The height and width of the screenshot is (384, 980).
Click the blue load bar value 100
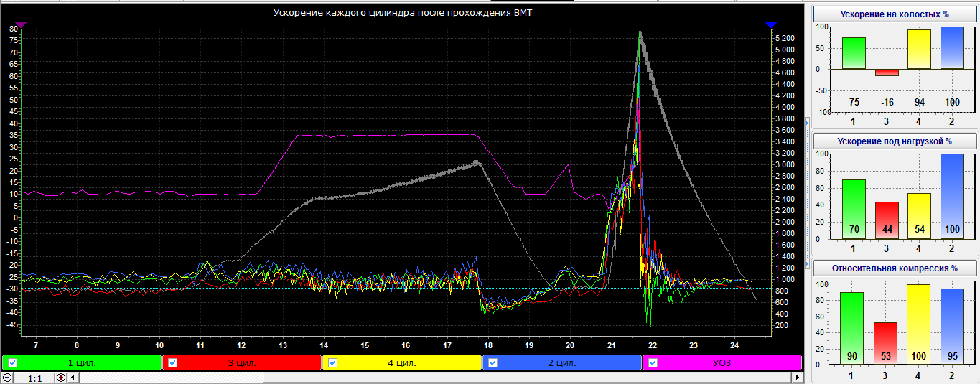951,230
